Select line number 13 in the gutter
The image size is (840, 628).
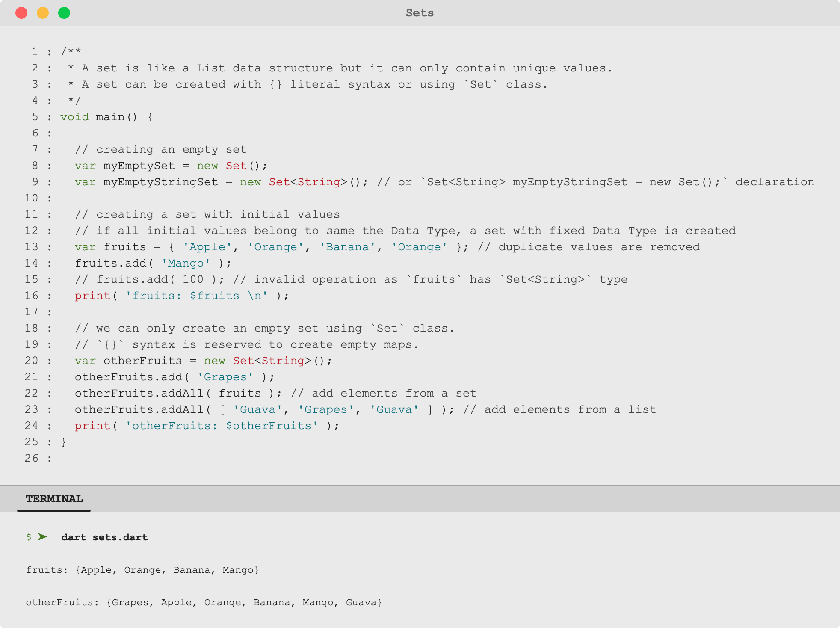(31, 246)
